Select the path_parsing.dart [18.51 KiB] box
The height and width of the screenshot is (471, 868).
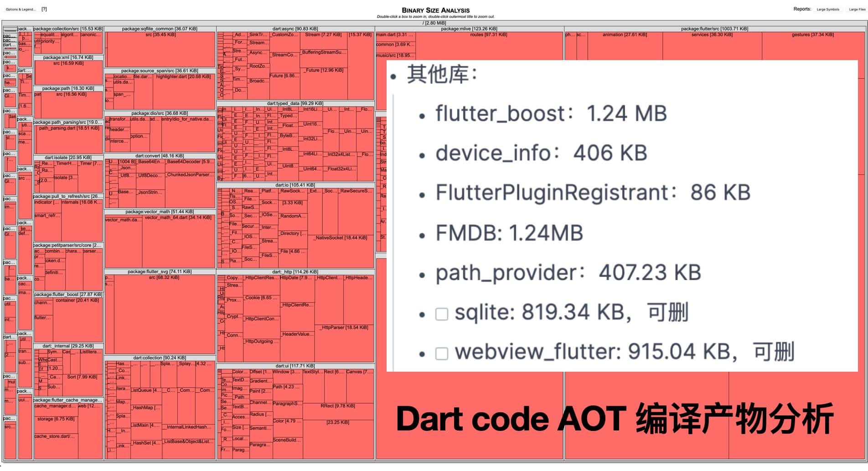pos(69,139)
